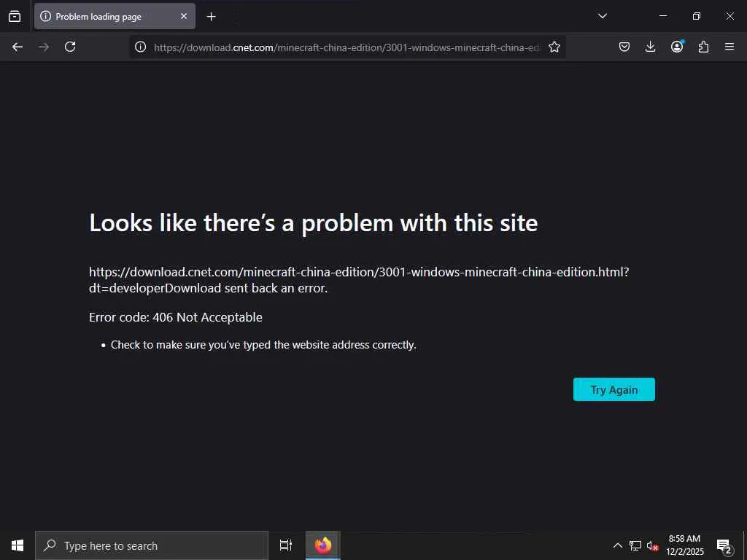Go back one page
The height and width of the screenshot is (560, 747).
click(18, 47)
